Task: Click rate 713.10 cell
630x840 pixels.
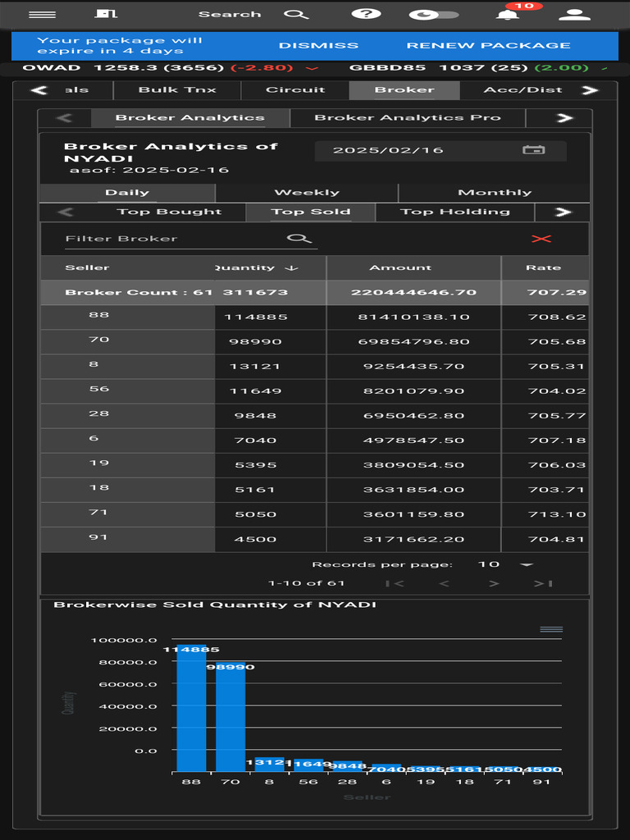Action: coord(546,514)
